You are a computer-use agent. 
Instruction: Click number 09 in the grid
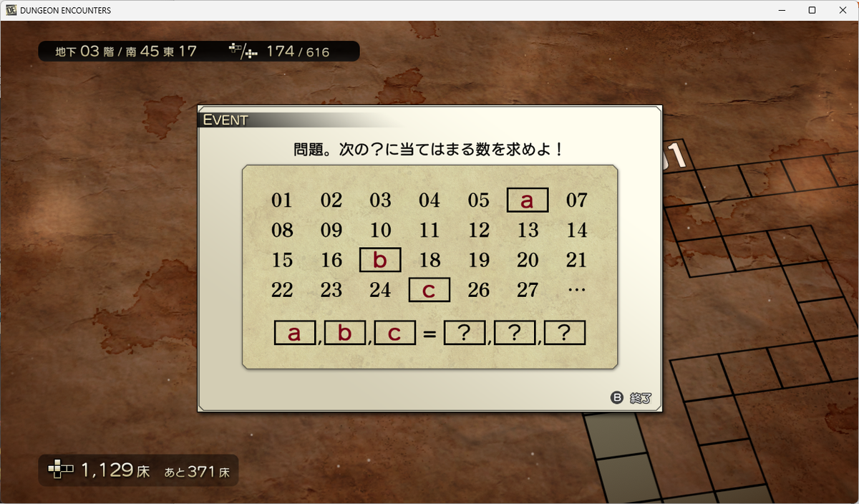pos(331,231)
